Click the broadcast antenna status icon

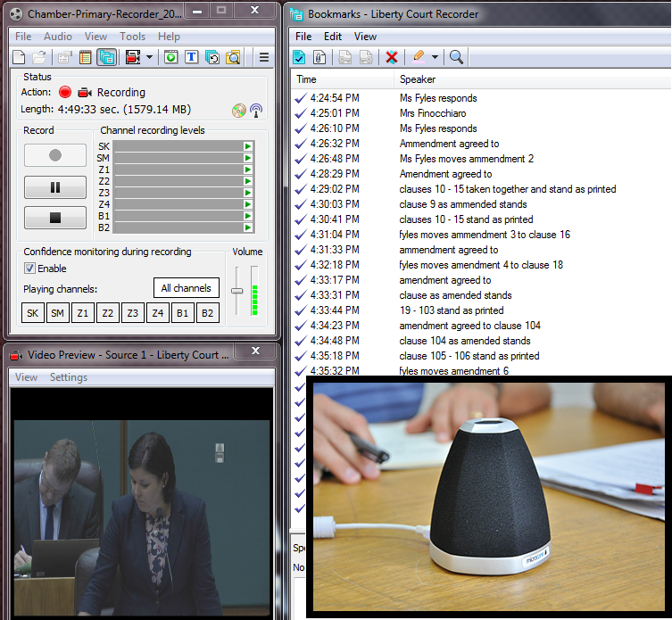coord(256,111)
